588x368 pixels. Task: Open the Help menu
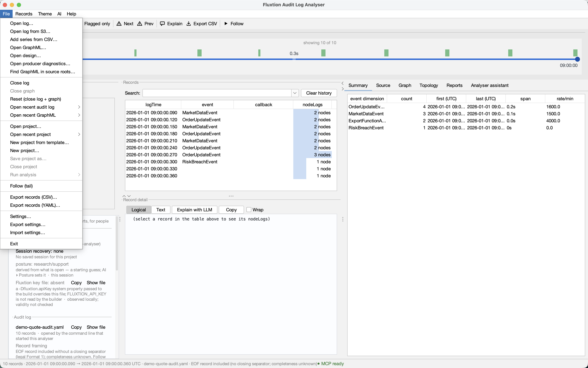[71, 14]
